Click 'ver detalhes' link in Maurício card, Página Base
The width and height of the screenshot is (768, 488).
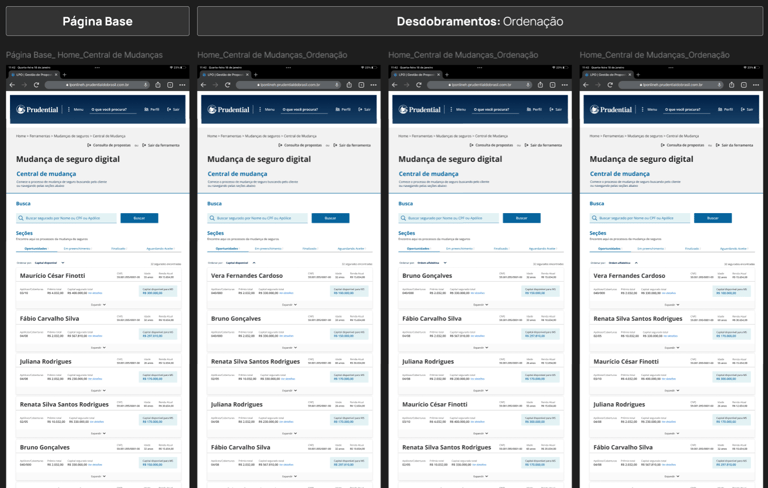96,293
